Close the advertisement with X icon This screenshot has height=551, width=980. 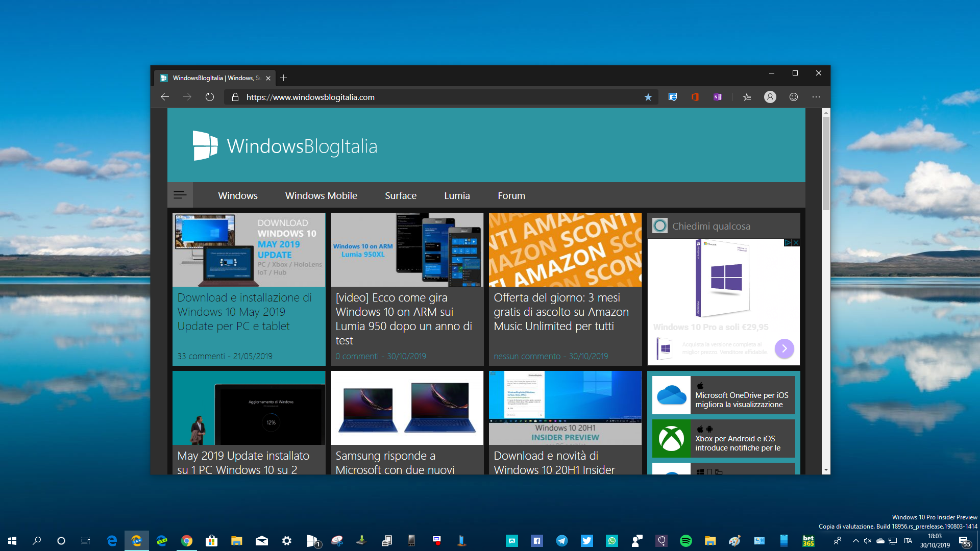pos(796,242)
